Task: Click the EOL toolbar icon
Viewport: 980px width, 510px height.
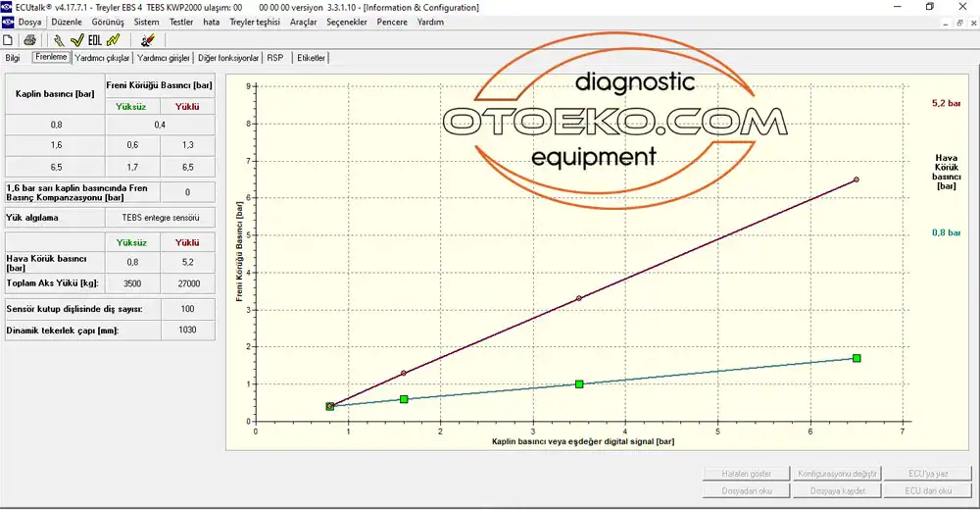Action: [x=94, y=40]
